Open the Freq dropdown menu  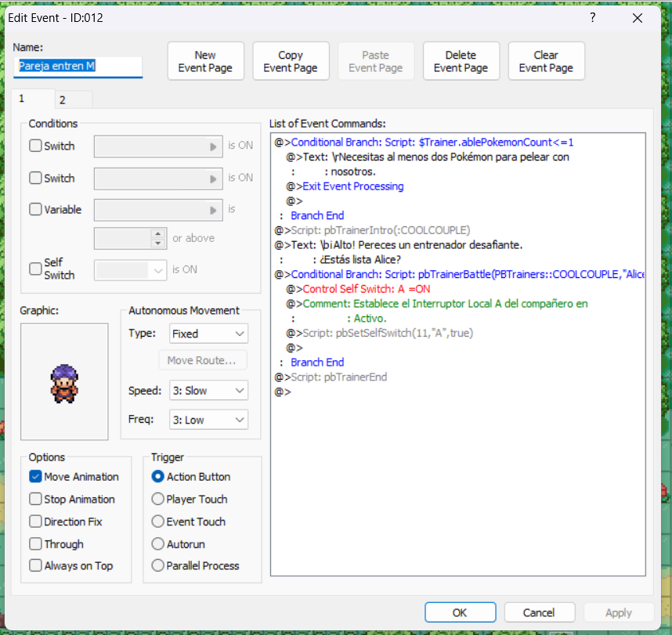(208, 420)
